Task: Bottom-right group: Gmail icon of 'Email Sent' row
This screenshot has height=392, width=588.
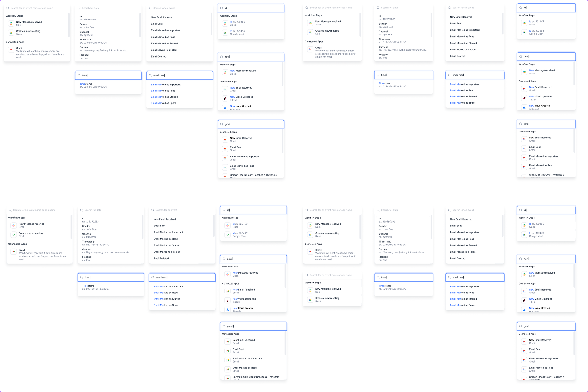Action: pyautogui.click(x=524, y=351)
